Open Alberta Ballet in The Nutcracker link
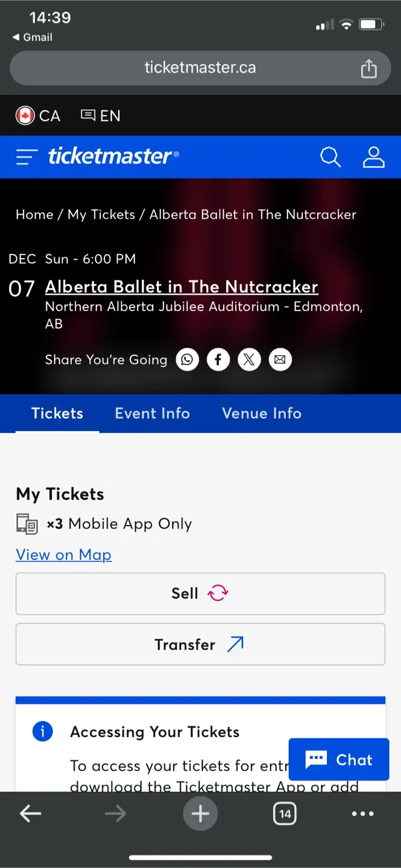This screenshot has width=401, height=868. tap(181, 286)
